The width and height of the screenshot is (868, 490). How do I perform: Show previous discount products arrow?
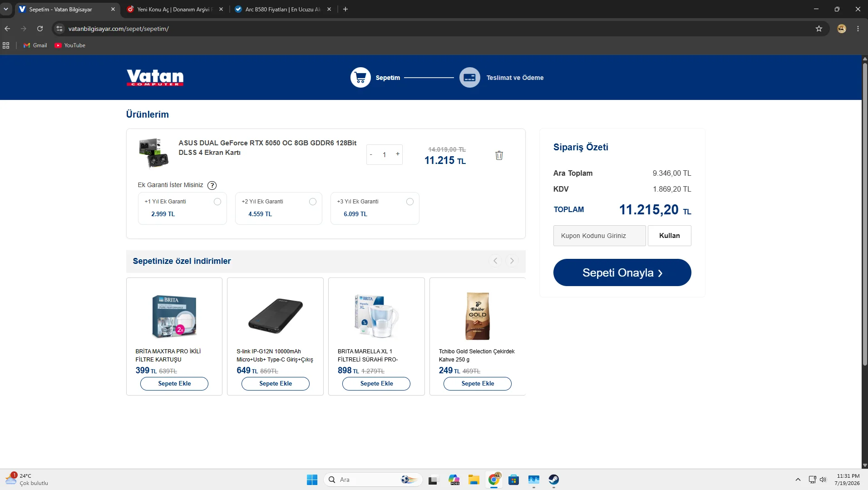[495, 261]
